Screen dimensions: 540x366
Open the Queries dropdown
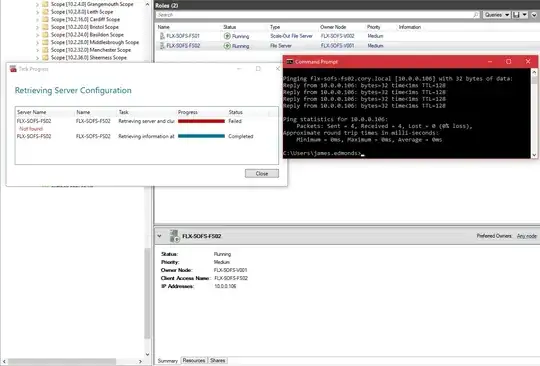(x=496, y=15)
